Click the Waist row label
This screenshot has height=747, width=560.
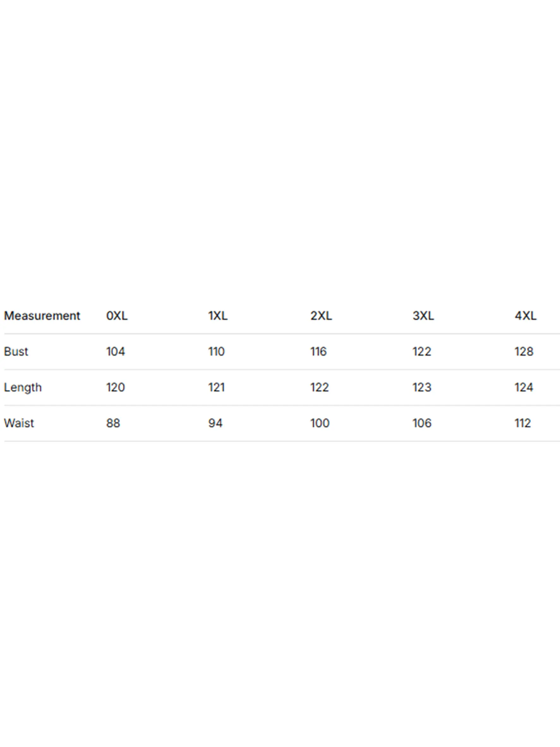(x=19, y=423)
